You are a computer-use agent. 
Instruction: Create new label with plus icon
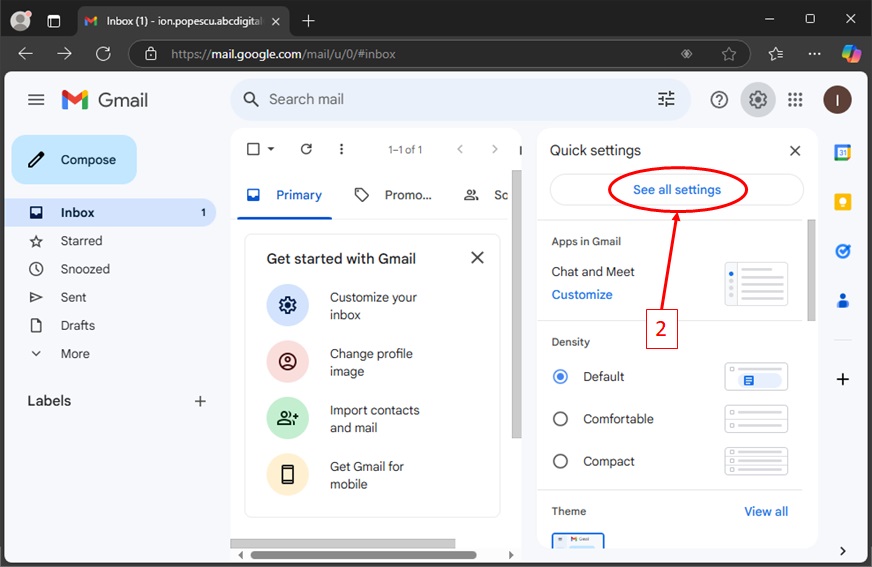pyautogui.click(x=200, y=401)
